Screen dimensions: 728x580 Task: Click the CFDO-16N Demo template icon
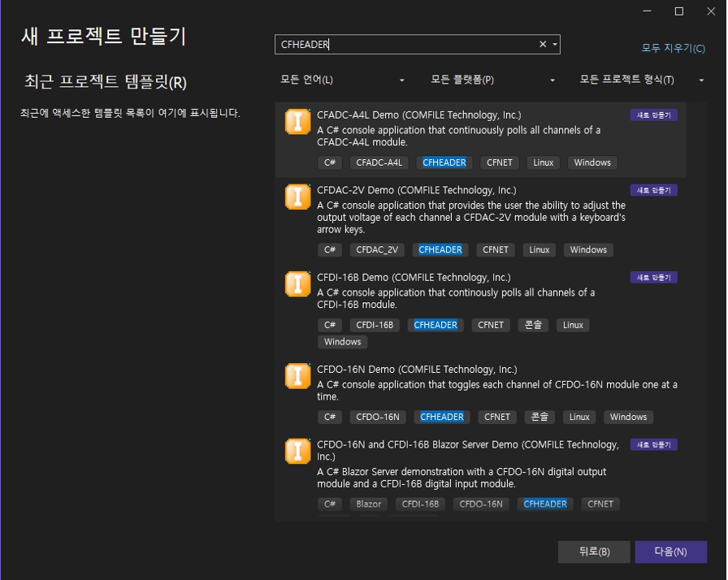pos(298,376)
